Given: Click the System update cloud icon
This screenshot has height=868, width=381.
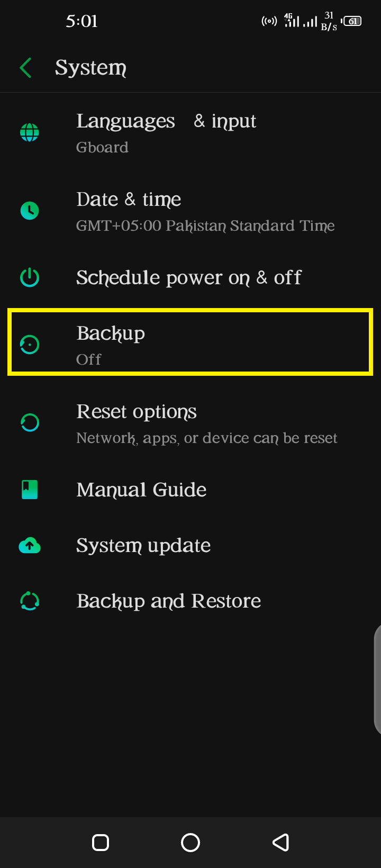Looking at the screenshot, I should point(30,545).
